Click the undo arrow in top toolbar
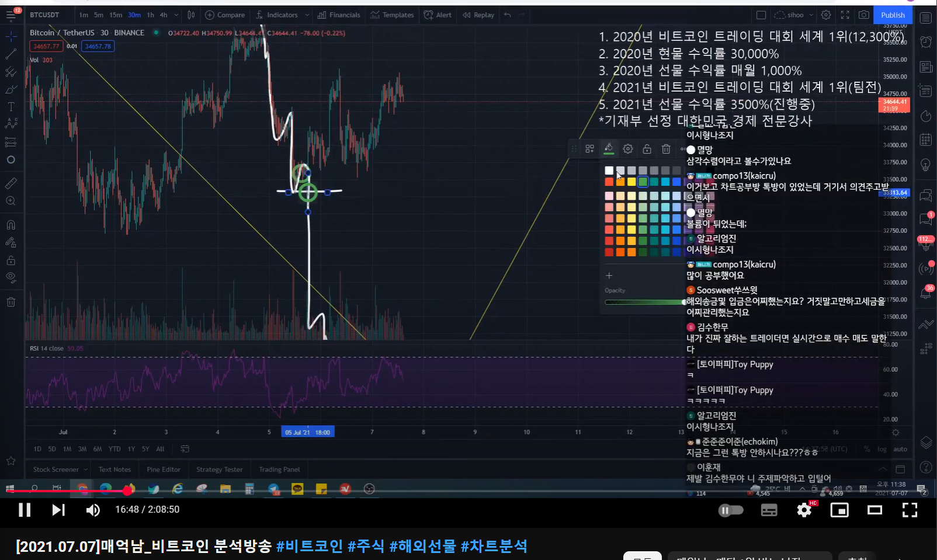This screenshot has height=560, width=937. point(508,15)
